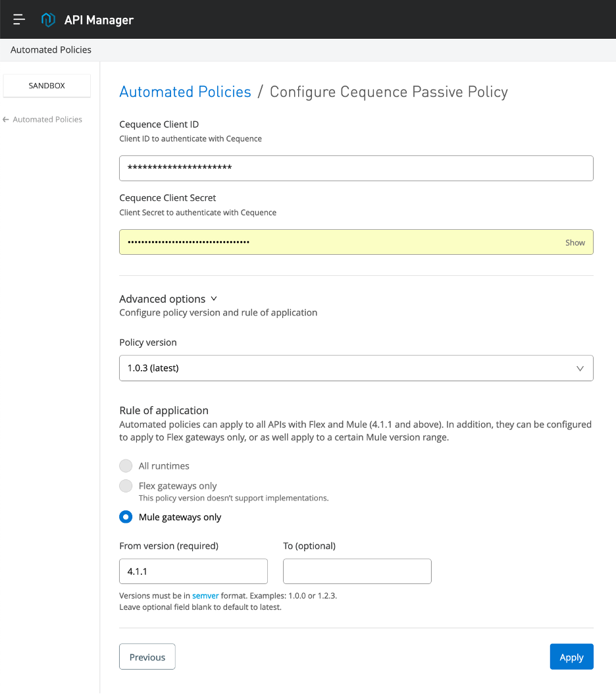Show the client secret value
616x694 pixels.
pos(575,242)
